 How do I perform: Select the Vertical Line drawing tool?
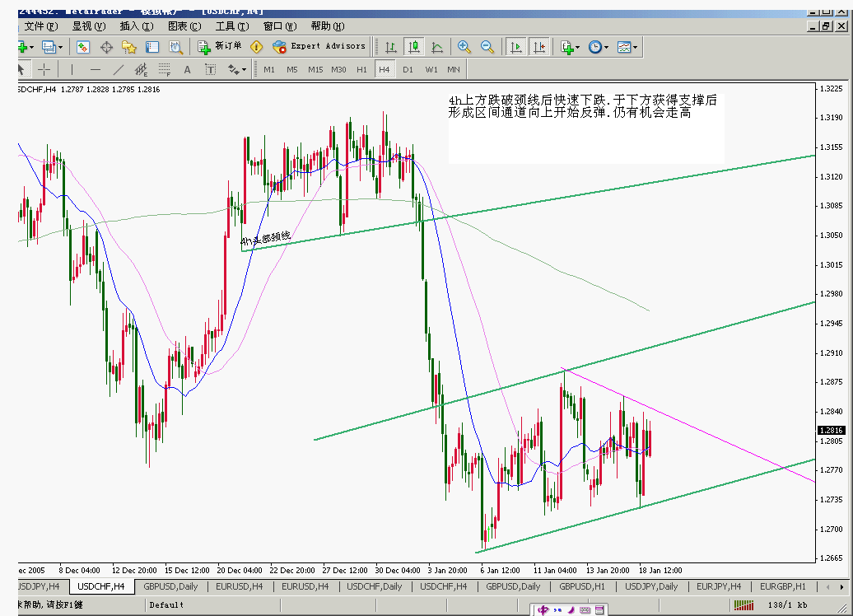point(72,70)
